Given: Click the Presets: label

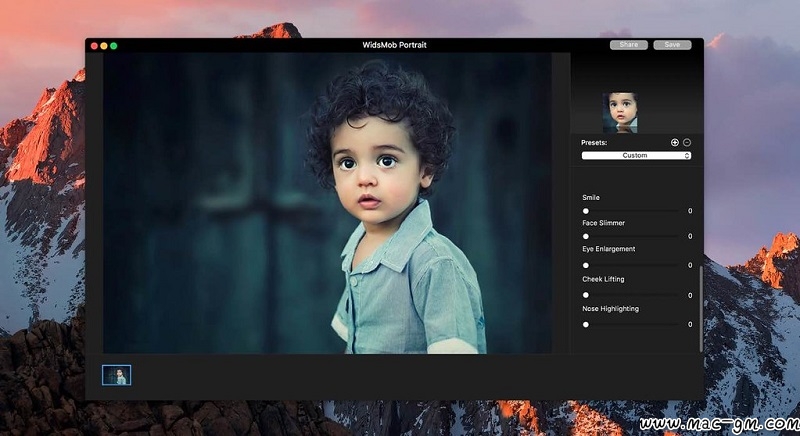Looking at the screenshot, I should pyautogui.click(x=594, y=143).
